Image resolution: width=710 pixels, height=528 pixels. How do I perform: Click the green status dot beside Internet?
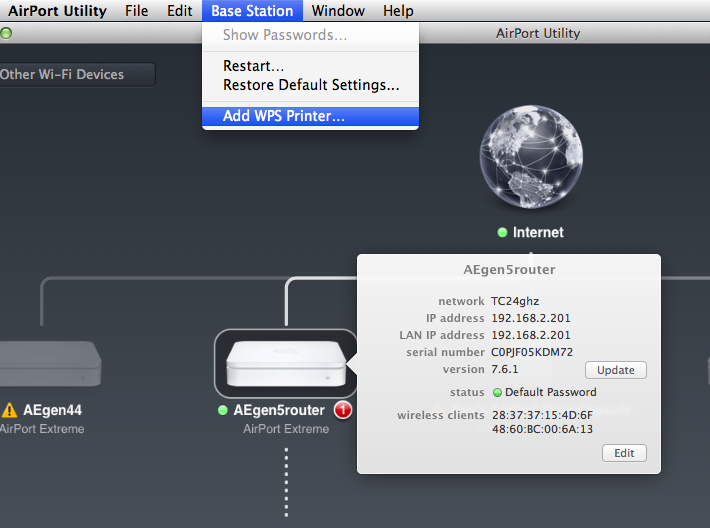coord(502,232)
